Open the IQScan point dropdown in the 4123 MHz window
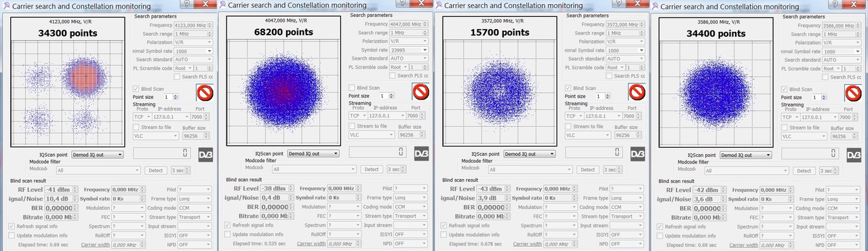Viewport: 868px width, 251px height. point(98,155)
